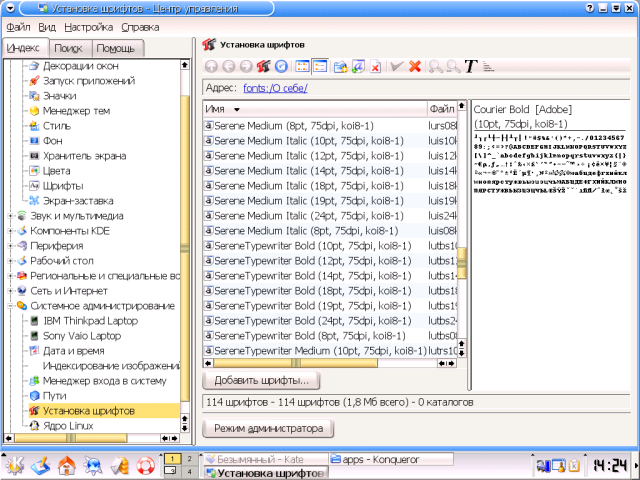Click the fonts:/О себе/ address link
Viewport: 640px width, 480px height.
click(274, 88)
